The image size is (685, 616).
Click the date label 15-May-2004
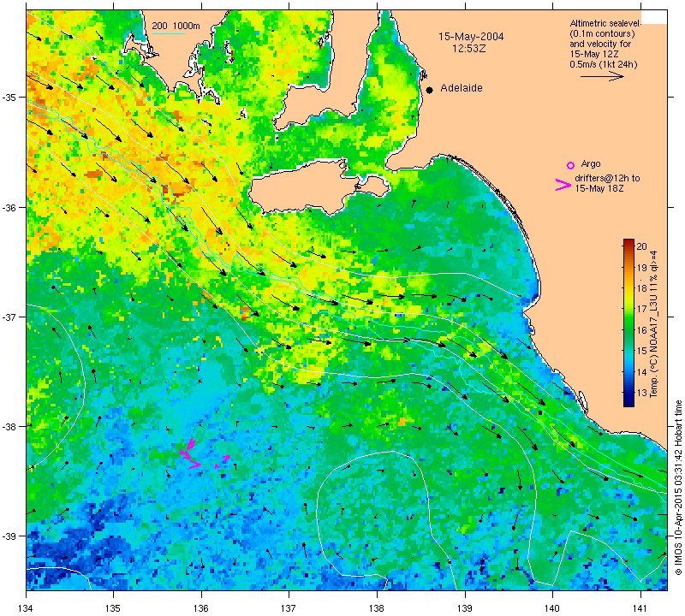(471, 36)
